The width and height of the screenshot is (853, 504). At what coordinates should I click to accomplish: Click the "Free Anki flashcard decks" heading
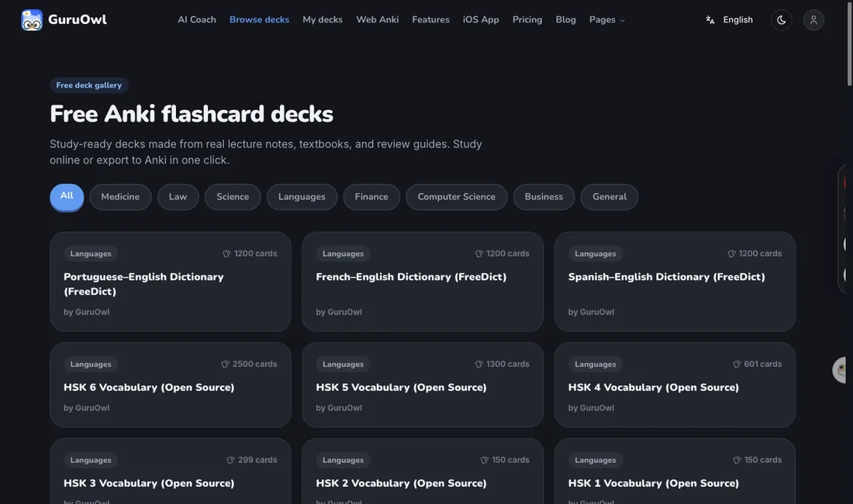(x=192, y=114)
